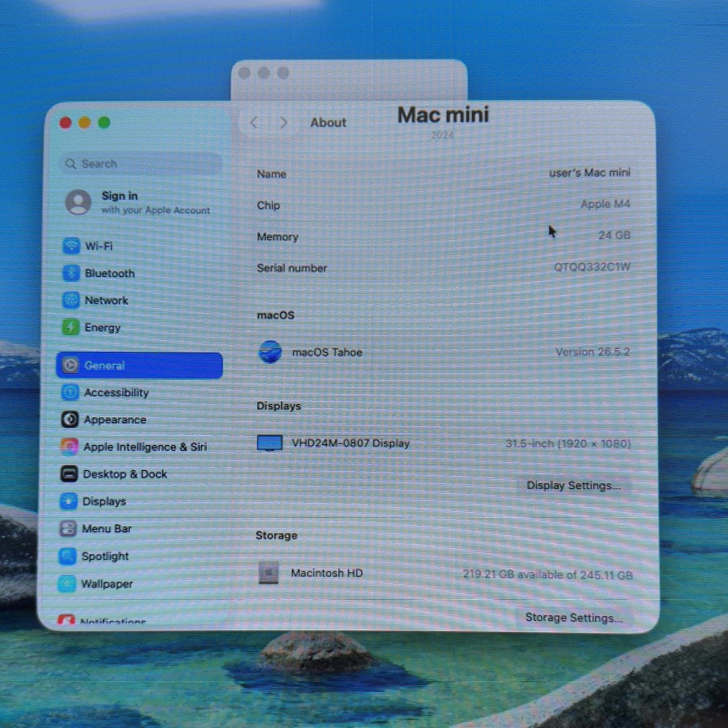
Task: Open the Accessibility icon
Action: tap(70, 393)
